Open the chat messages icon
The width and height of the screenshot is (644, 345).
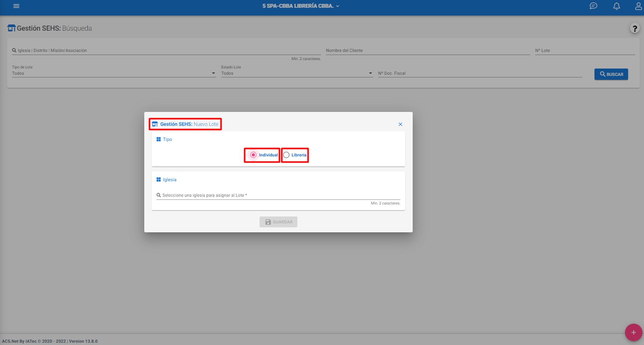click(x=593, y=6)
